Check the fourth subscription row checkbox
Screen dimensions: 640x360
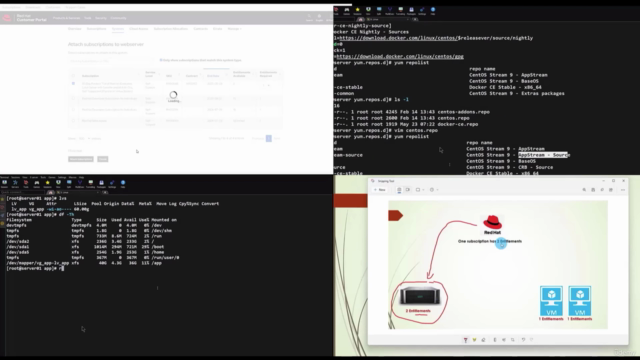pos(73,120)
